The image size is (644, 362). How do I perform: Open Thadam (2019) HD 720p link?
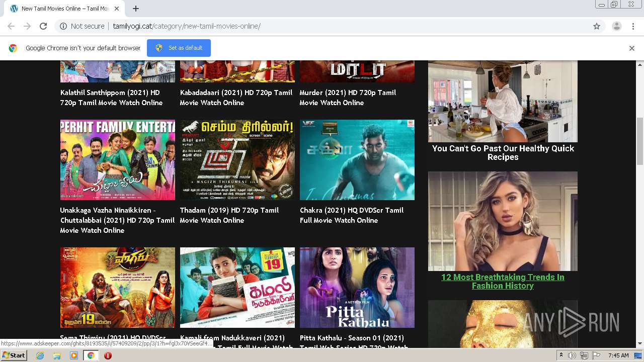pos(229,215)
